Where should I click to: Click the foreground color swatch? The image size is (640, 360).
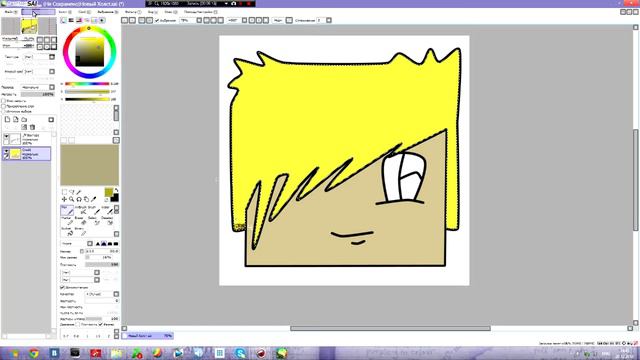pos(109,192)
